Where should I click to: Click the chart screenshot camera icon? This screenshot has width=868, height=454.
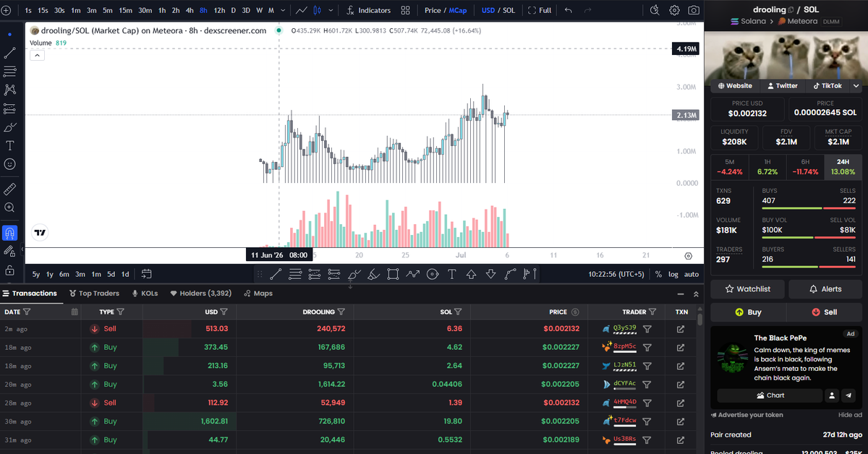coord(694,10)
